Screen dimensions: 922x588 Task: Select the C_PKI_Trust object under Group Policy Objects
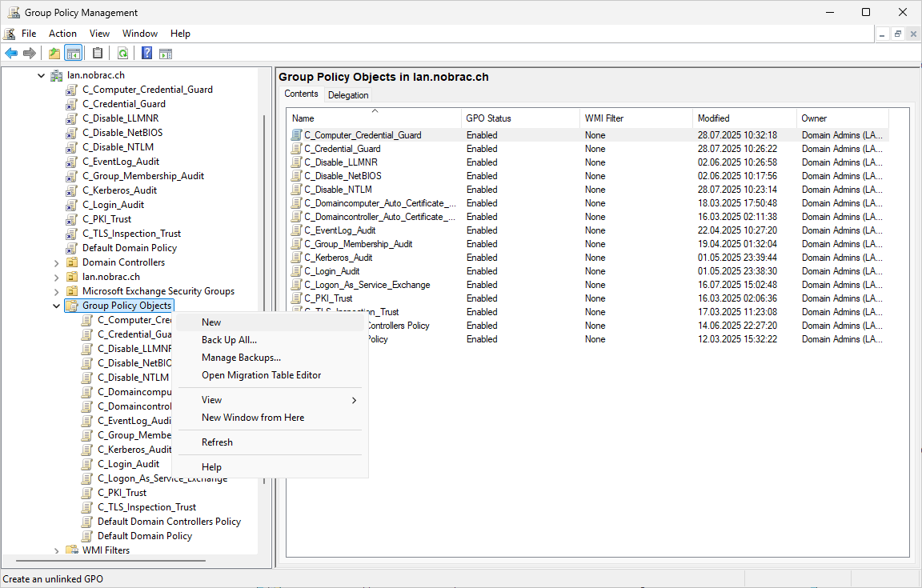point(122,493)
